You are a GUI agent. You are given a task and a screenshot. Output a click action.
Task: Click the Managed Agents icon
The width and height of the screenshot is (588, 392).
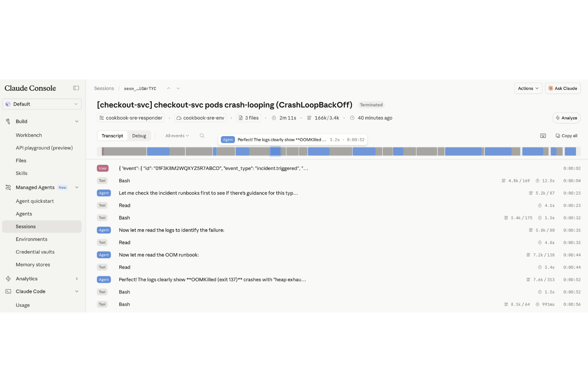click(x=8, y=187)
